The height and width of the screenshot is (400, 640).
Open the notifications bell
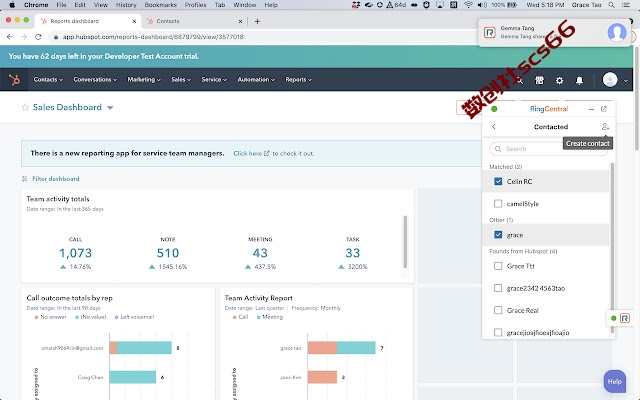tap(579, 80)
